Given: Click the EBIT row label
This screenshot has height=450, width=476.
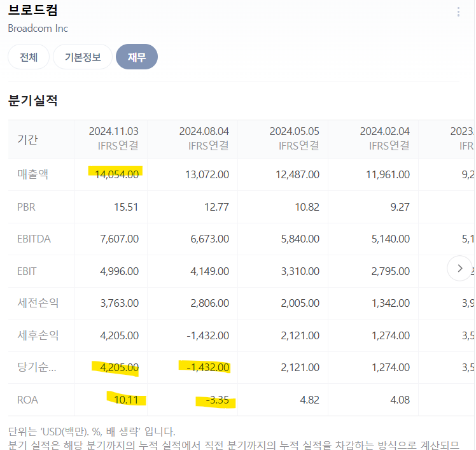Looking at the screenshot, I should [x=27, y=271].
